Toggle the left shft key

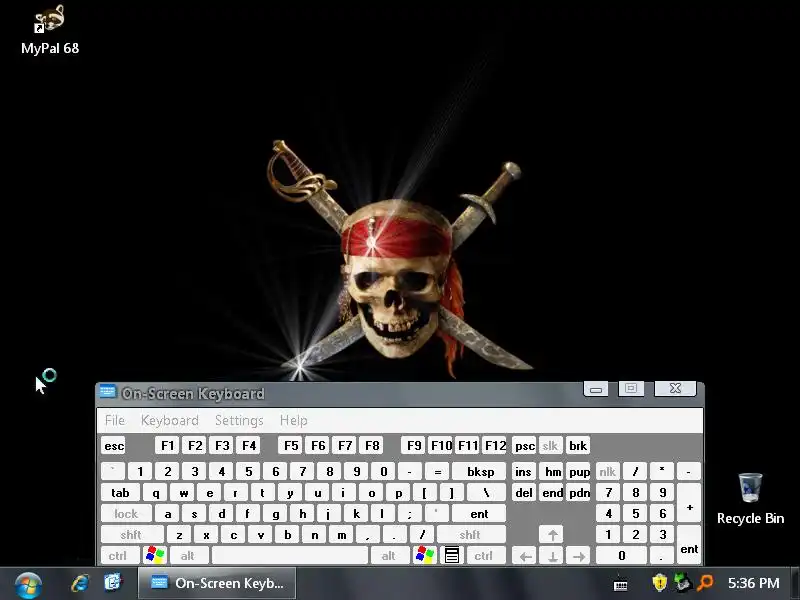132,534
